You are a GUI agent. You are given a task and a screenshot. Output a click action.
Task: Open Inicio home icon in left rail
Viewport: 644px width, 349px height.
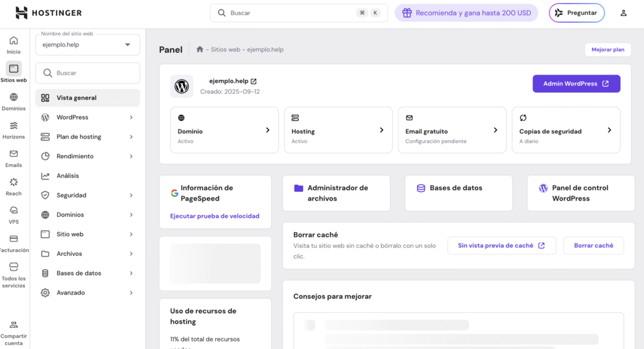[x=14, y=40]
